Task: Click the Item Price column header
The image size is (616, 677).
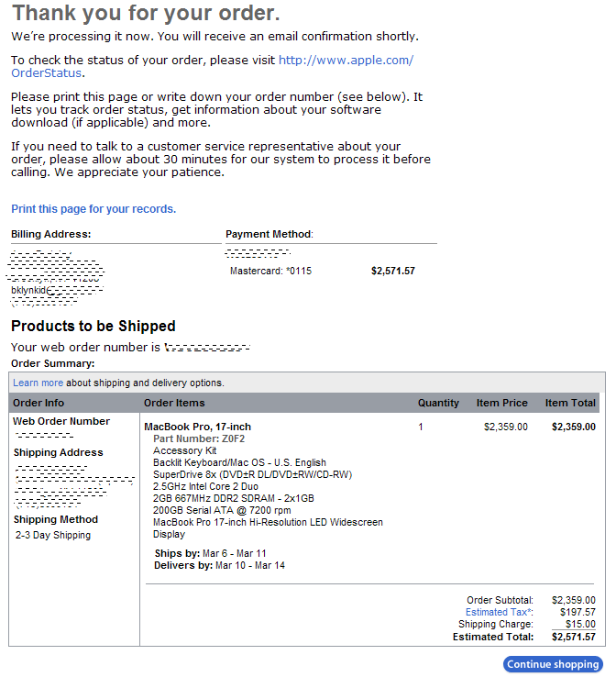Action: click(x=501, y=403)
